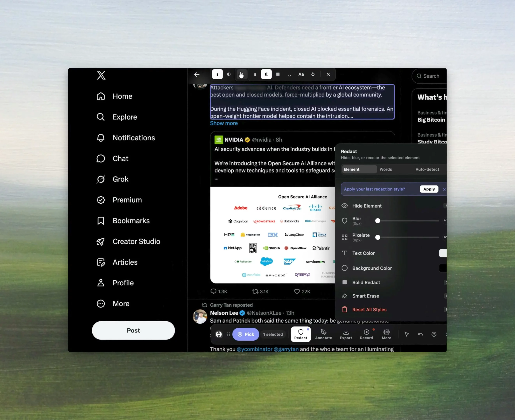Open the Annotate tool
Image resolution: width=515 pixels, height=420 pixels.
[x=323, y=334]
